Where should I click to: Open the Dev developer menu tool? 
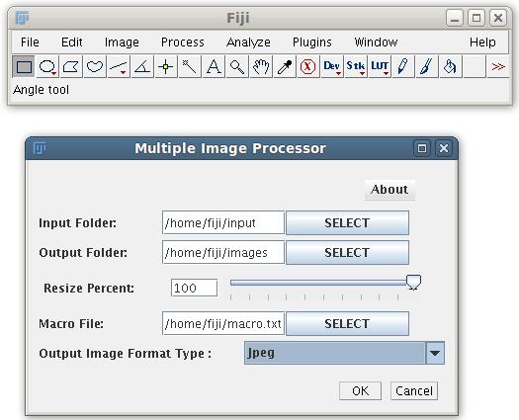pyautogui.click(x=332, y=66)
